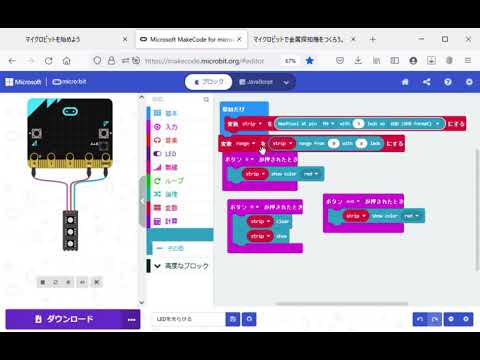Screen dimensions: 480x360
Task: Open the language dropdown next to JavaScript
Action: click(x=286, y=82)
